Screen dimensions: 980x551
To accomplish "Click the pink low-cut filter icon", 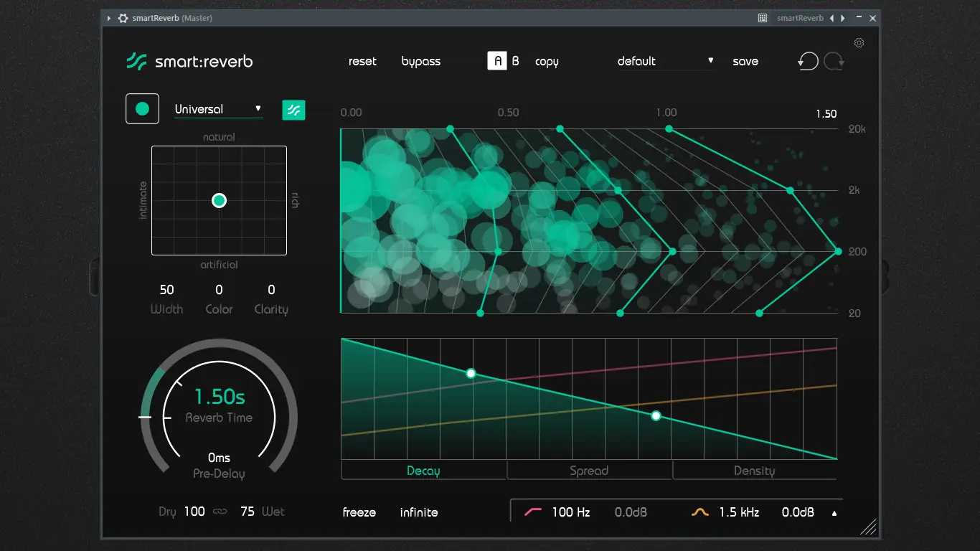I will [533, 512].
